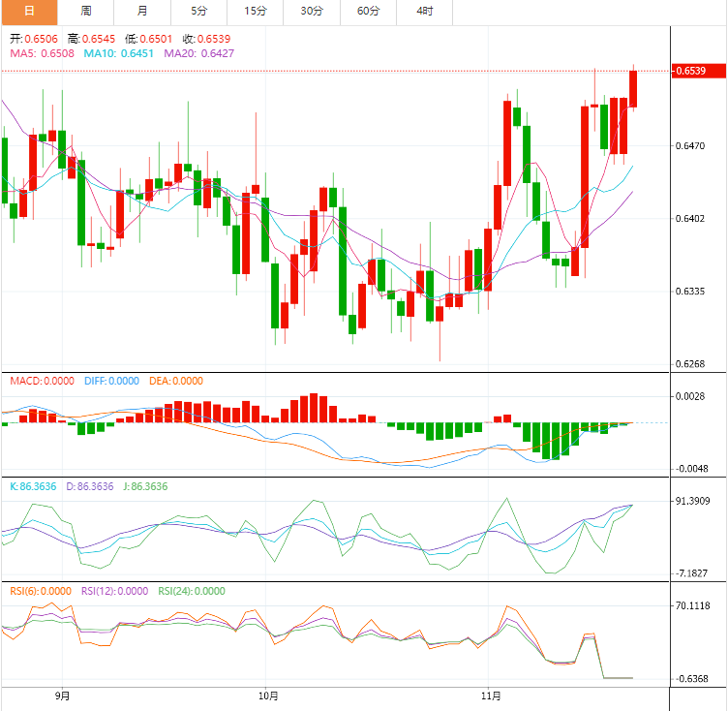Screen dimensions: 728x711
Task: Click the MACD: 0.0000 label
Action: pyautogui.click(x=42, y=381)
